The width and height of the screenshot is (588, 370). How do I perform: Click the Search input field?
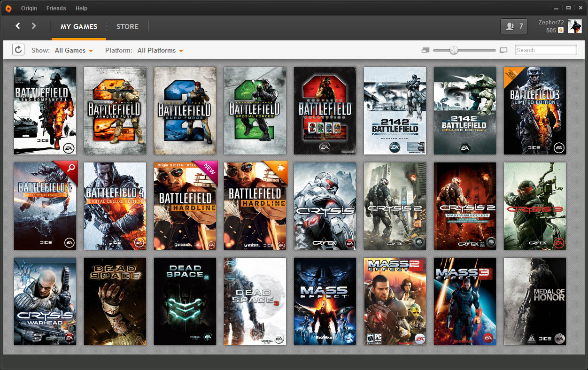point(546,50)
